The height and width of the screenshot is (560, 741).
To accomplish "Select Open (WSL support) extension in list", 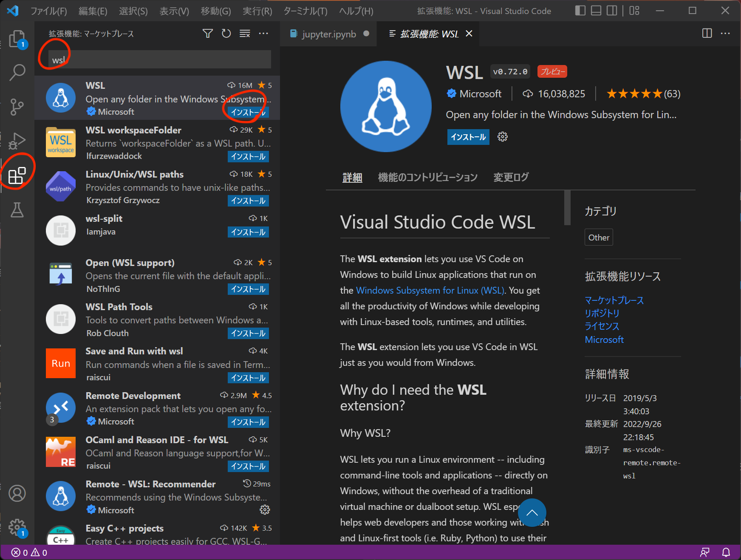I will tap(157, 275).
